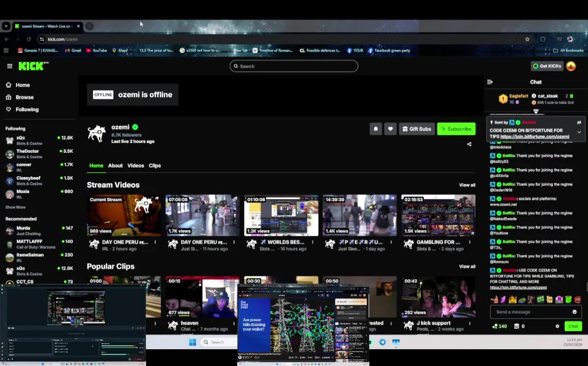Hide the pinned message with eye-slash icon
This screenshot has width=588, height=366.
point(579,123)
